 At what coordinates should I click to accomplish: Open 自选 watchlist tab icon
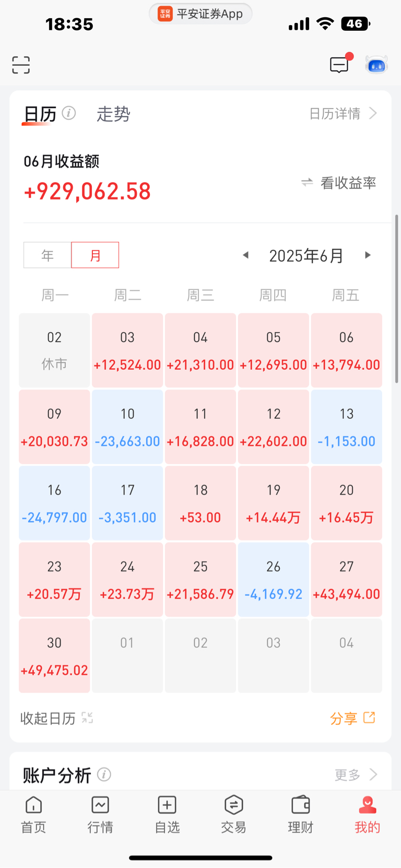tap(167, 805)
